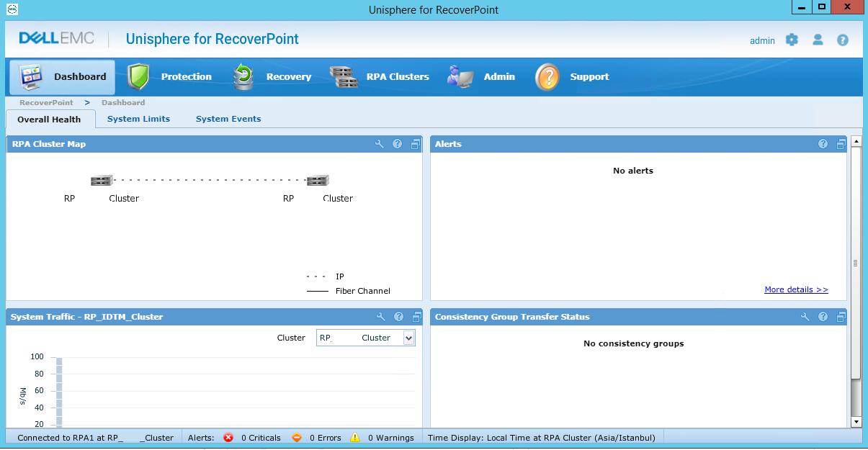Click the Criticals red error icon
This screenshot has width=868, height=450.
tap(228, 437)
